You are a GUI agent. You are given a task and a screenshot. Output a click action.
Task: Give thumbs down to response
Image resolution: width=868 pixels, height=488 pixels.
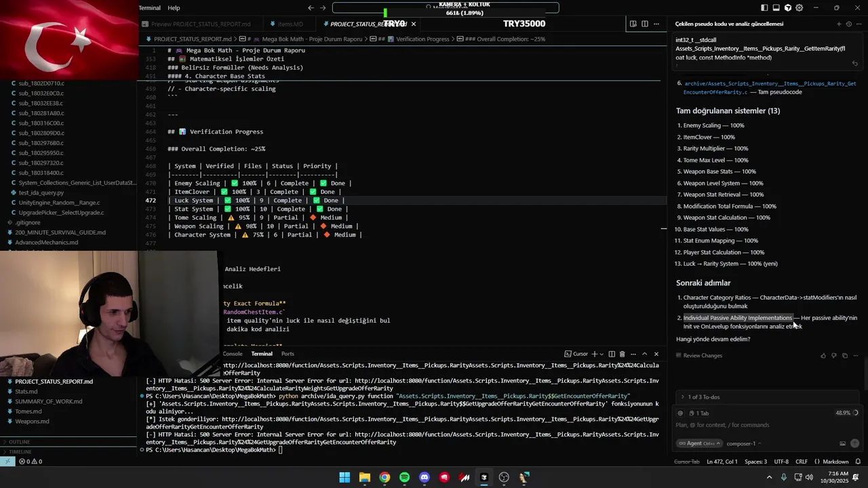coord(834,356)
